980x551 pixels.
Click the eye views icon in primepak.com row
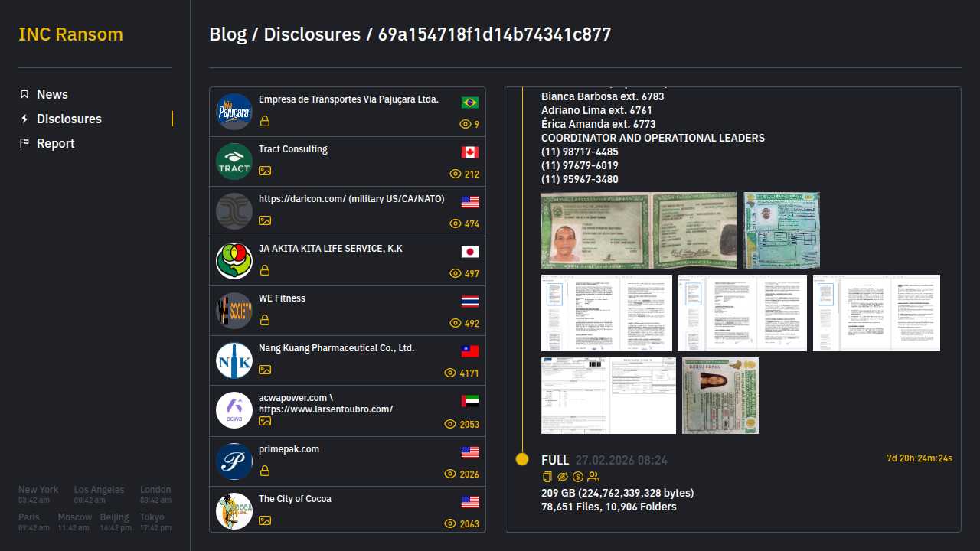450,474
